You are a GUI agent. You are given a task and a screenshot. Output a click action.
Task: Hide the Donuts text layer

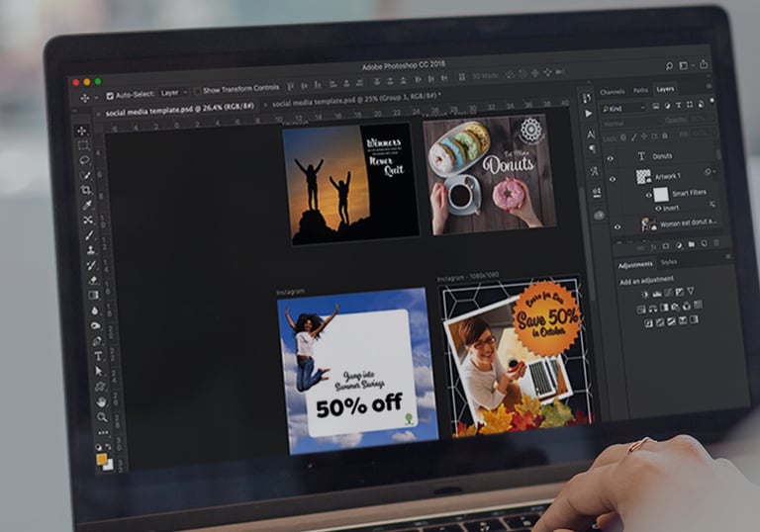[x=611, y=158]
